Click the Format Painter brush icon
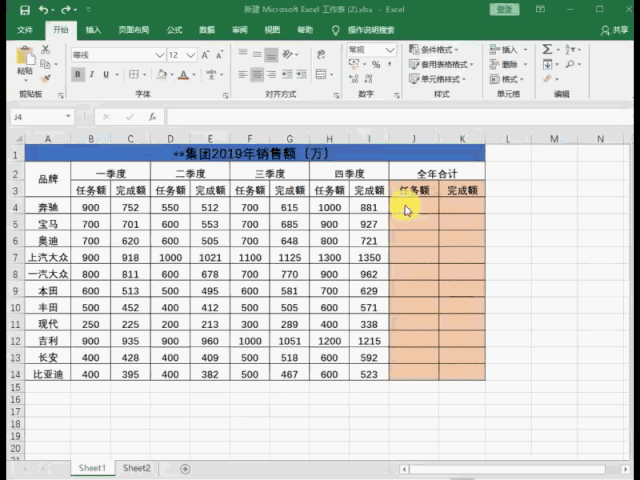This screenshot has height=480, width=640. point(46,78)
